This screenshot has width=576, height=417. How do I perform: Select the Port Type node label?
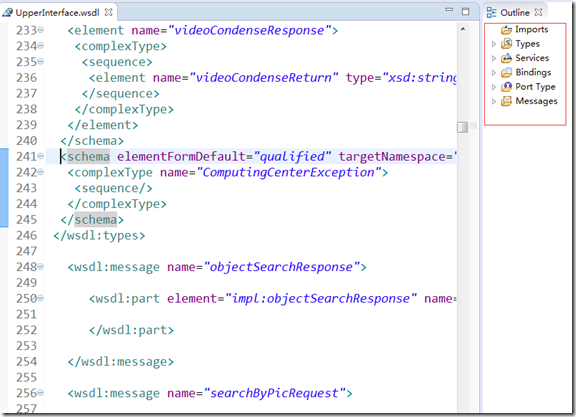[535, 87]
